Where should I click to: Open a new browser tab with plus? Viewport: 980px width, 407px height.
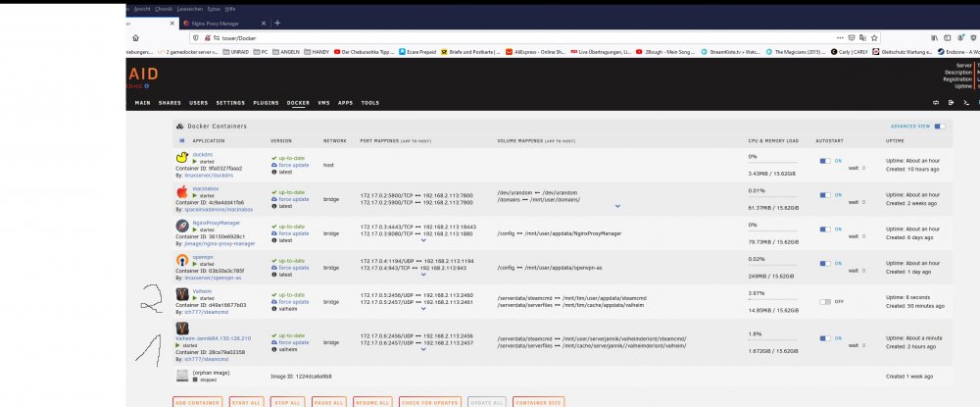[x=277, y=24]
